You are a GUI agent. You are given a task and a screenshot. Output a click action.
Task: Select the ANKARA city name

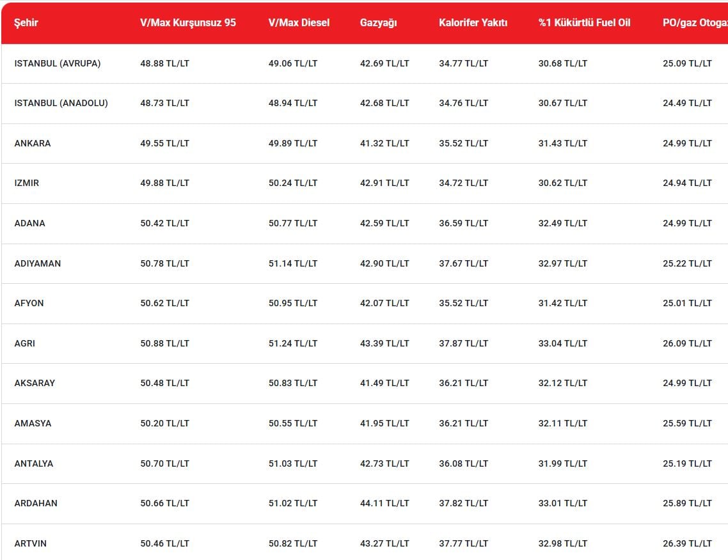pyautogui.click(x=33, y=143)
